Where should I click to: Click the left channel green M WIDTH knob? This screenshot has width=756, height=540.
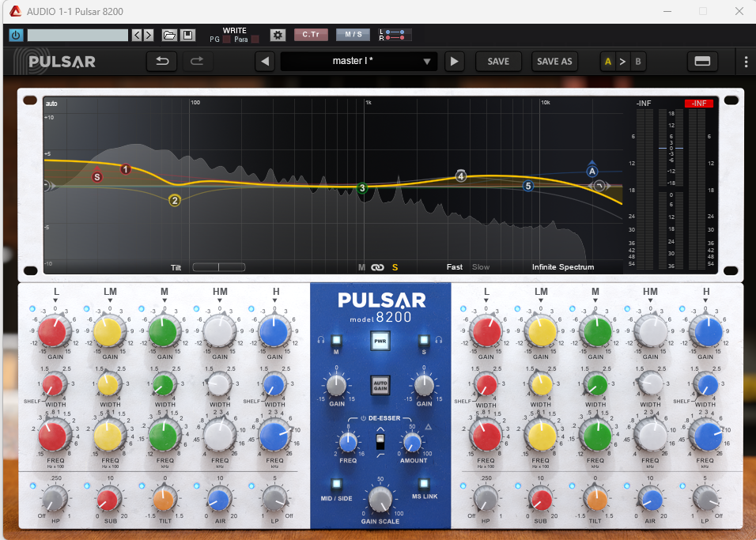[x=164, y=385]
